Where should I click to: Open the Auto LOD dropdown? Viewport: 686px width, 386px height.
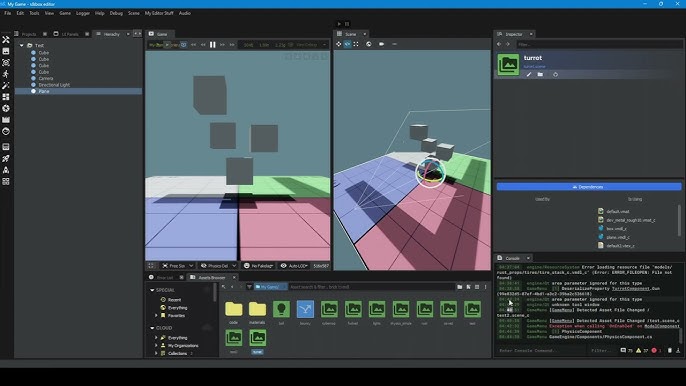(x=294, y=266)
